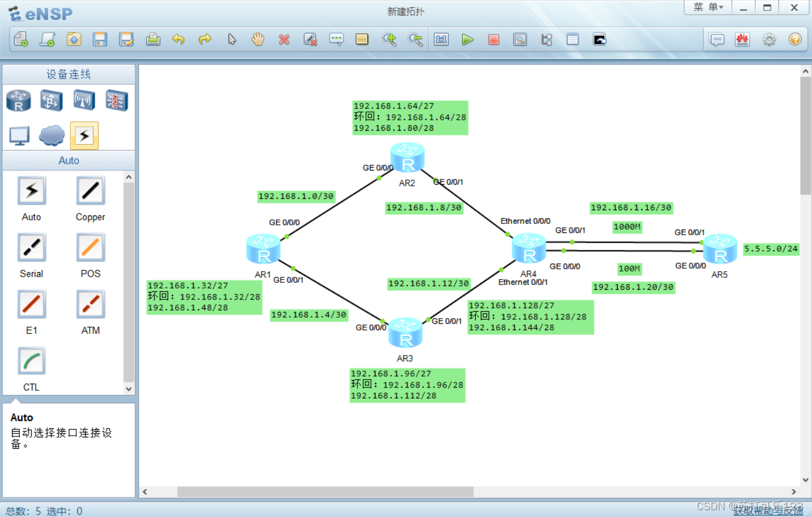Click the Zoom Out magnifier icon

(x=415, y=39)
